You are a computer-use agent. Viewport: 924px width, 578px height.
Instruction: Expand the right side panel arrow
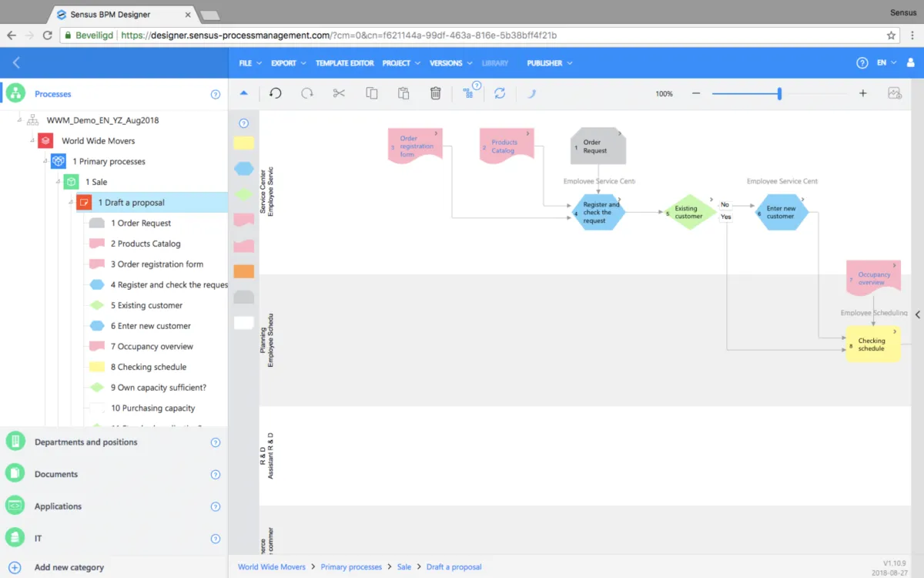click(x=917, y=314)
